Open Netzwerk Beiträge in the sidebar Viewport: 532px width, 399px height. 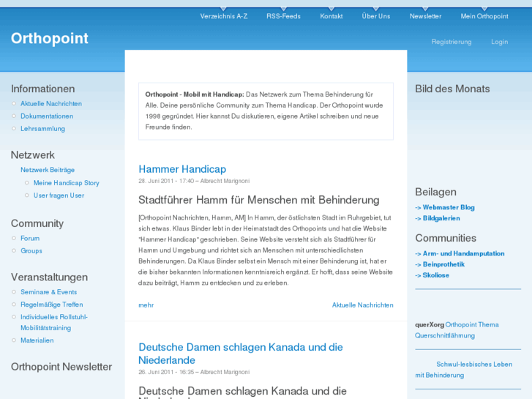(x=48, y=170)
